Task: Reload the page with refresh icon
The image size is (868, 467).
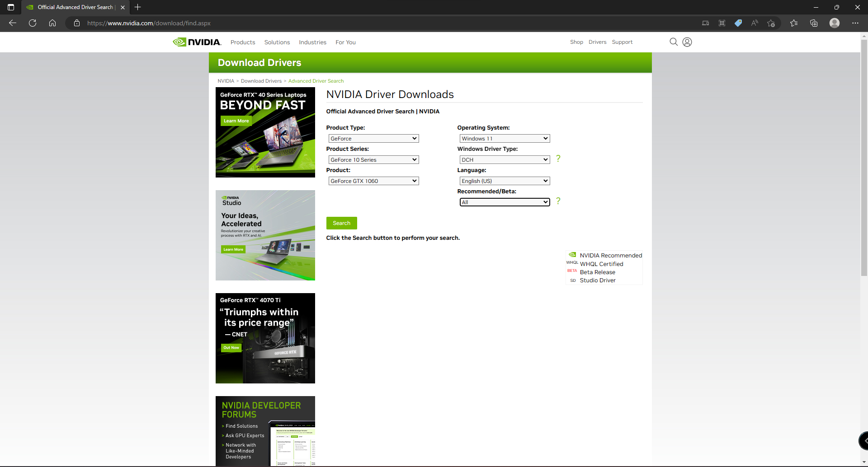Action: (33, 23)
